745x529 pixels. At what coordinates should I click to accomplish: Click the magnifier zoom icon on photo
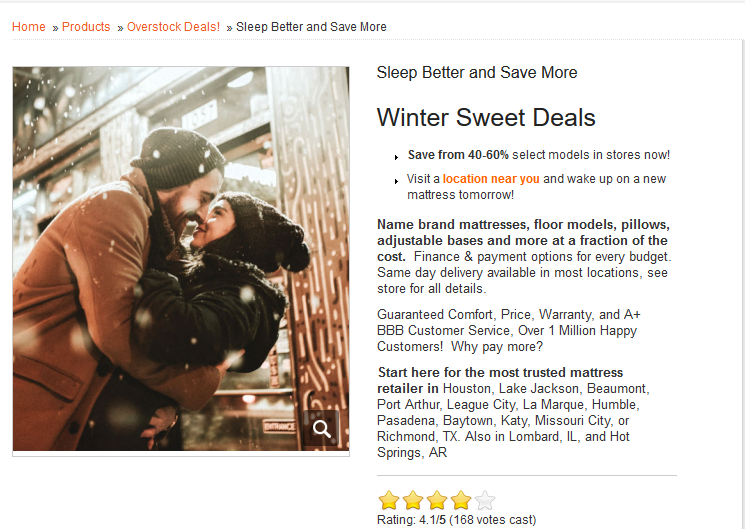[x=322, y=428]
